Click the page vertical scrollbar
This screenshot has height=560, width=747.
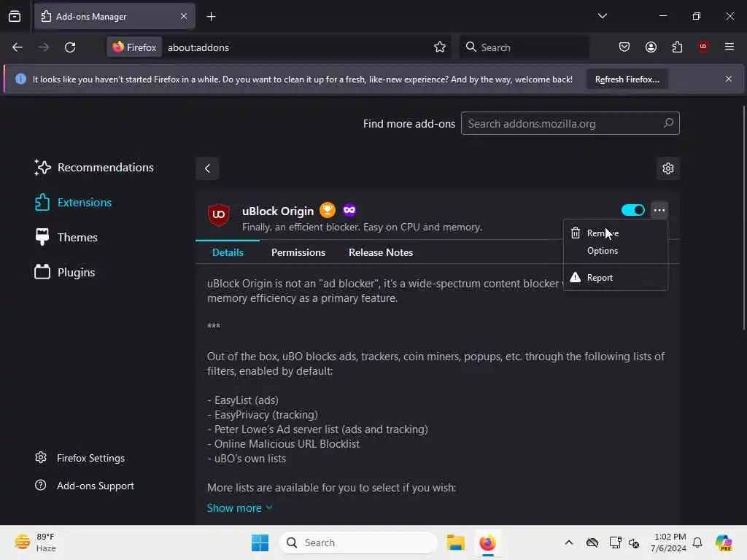743,218
